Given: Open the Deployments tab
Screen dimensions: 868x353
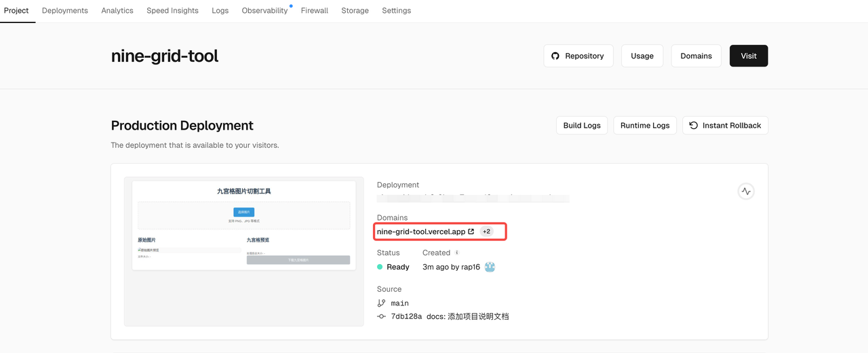Looking at the screenshot, I should point(65,11).
